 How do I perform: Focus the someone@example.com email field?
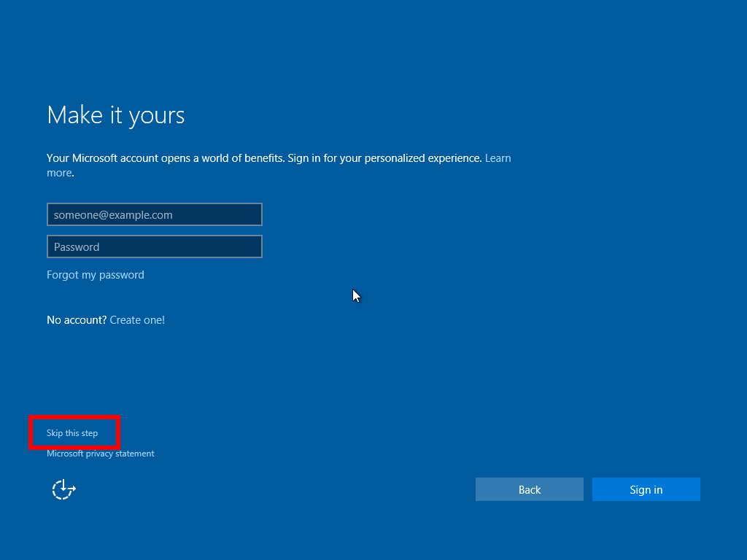coord(154,214)
